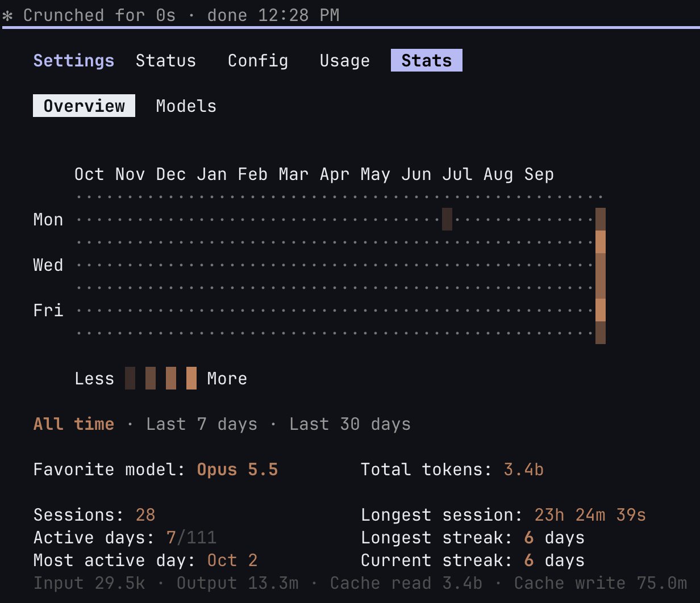The image size is (700, 603).
Task: Click the Total tokens value "3.4b"
Action: (x=524, y=470)
